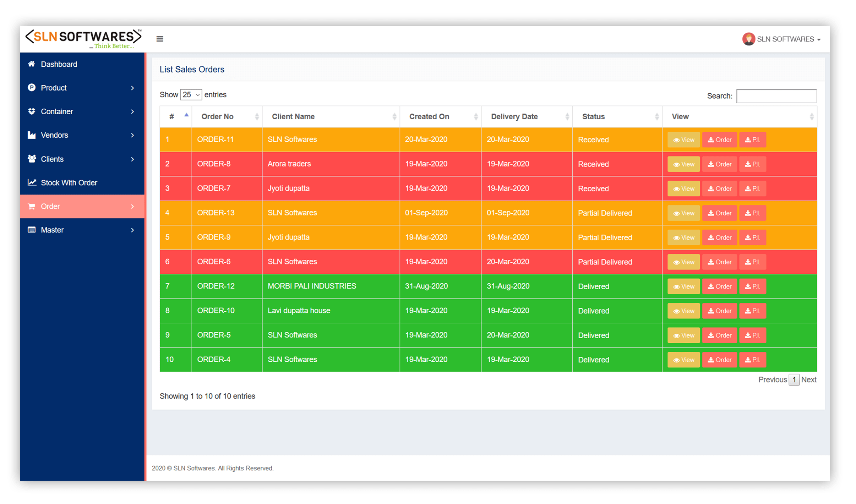This screenshot has width=856, height=504.
Task: Click the user avatar in top right
Action: (748, 39)
